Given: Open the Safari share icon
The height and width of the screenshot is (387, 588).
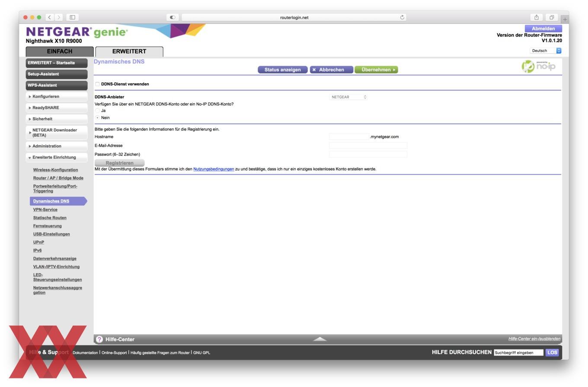Looking at the screenshot, I should pos(536,17).
